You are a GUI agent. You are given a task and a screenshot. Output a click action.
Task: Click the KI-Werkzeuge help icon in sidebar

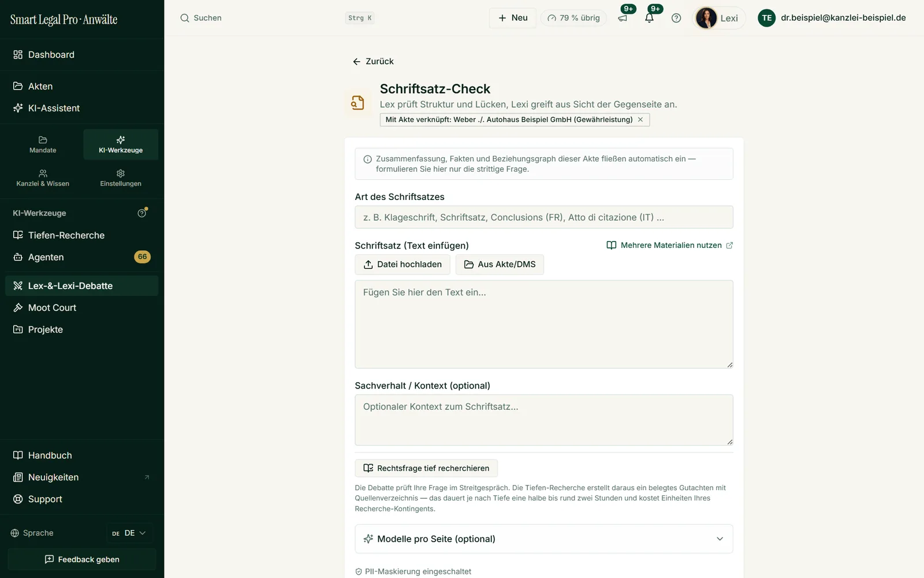click(x=142, y=213)
